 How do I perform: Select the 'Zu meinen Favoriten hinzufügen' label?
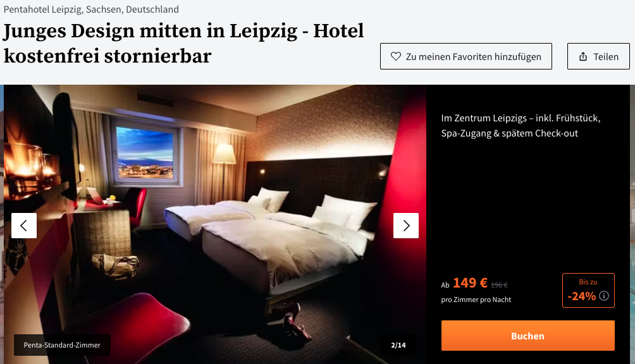click(474, 57)
